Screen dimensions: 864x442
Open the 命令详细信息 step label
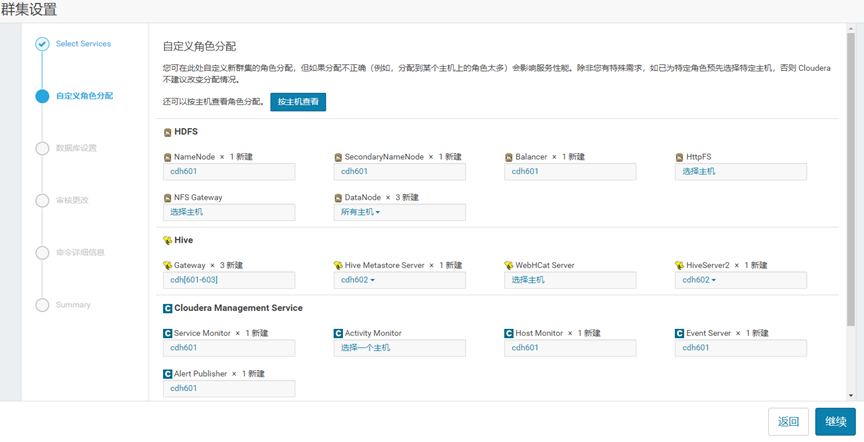(x=80, y=252)
